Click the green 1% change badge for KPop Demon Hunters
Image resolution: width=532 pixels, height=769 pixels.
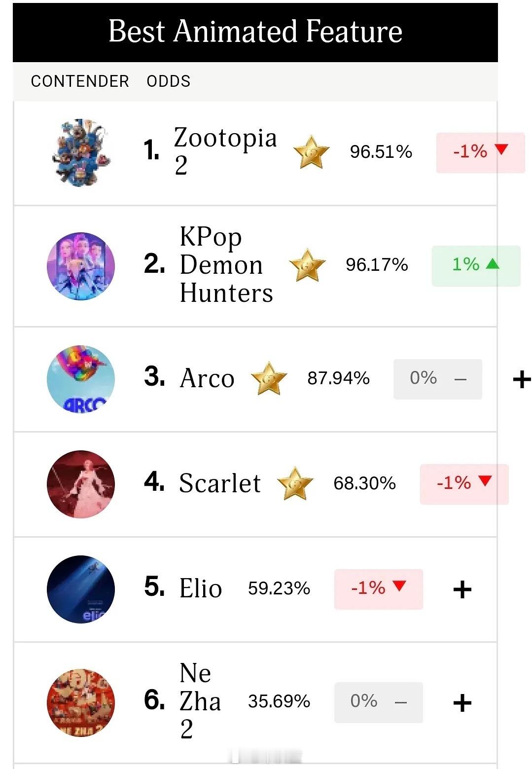point(476,265)
